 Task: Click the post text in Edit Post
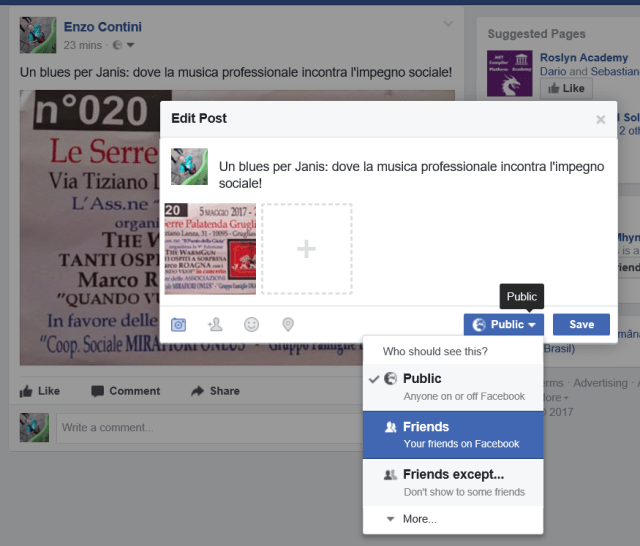coord(411,175)
